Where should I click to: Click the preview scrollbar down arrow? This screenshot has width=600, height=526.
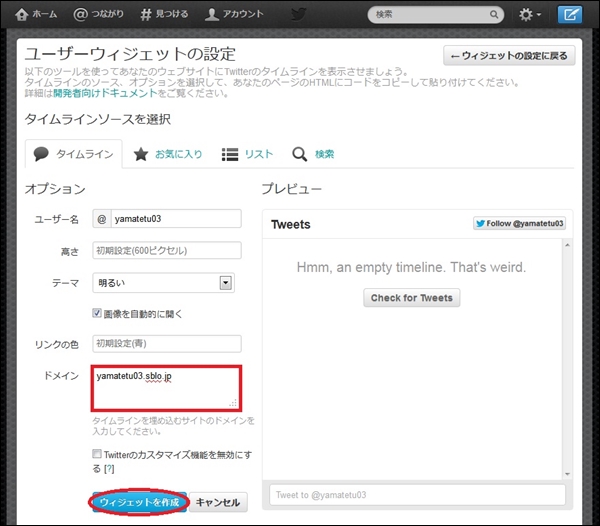pos(567,474)
